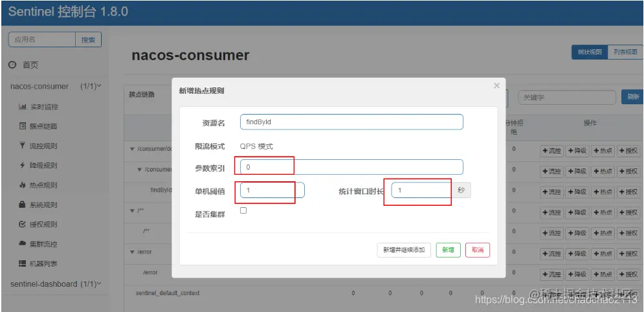Open 簇点链路 list icon in sidebar
Screen dimensions: 644x312
coord(23,126)
